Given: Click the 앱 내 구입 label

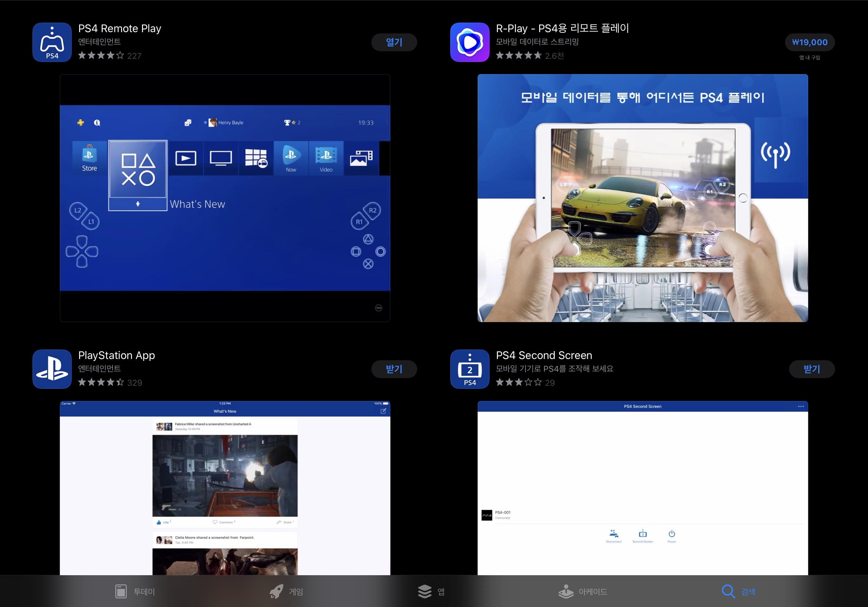Looking at the screenshot, I should coord(810,58).
